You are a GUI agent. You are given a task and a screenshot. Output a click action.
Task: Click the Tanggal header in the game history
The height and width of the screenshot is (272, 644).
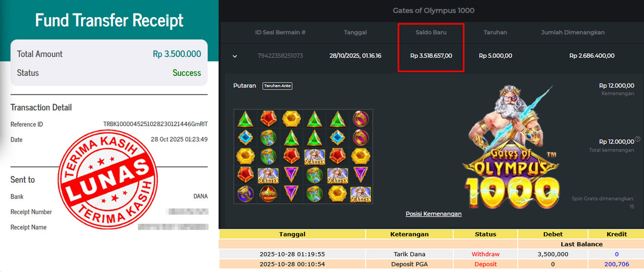(x=355, y=32)
